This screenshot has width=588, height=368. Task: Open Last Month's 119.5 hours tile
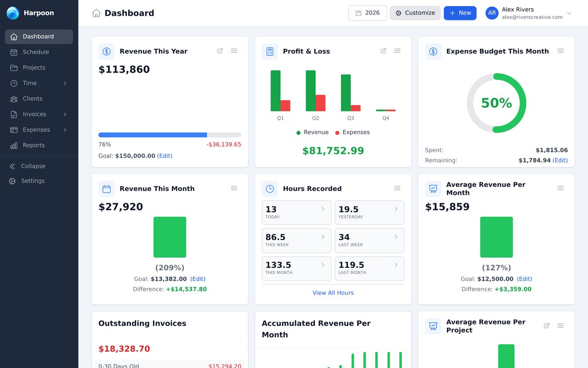(369, 268)
